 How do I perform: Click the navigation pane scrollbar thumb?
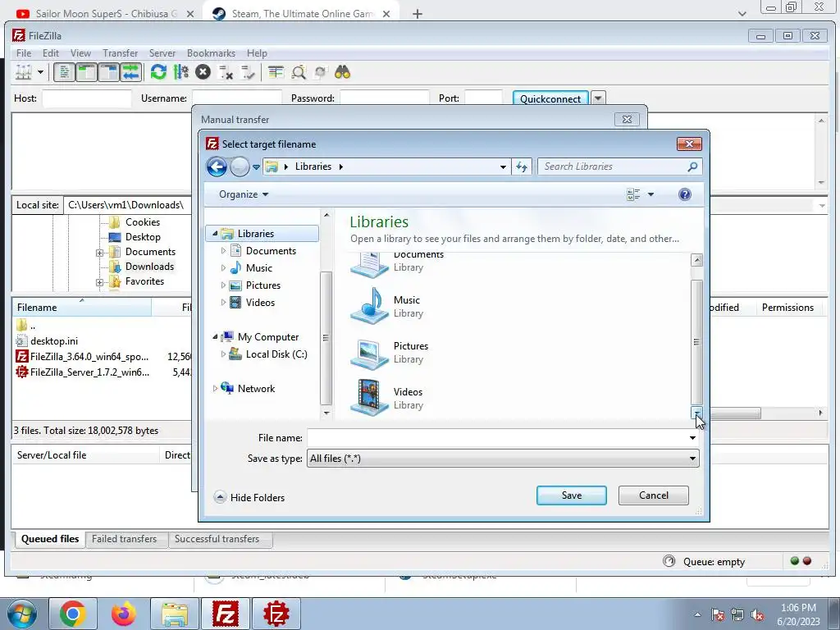click(326, 338)
